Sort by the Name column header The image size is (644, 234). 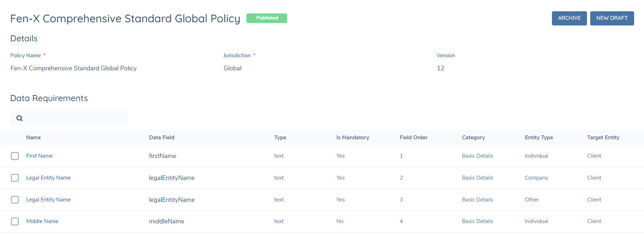click(33, 138)
